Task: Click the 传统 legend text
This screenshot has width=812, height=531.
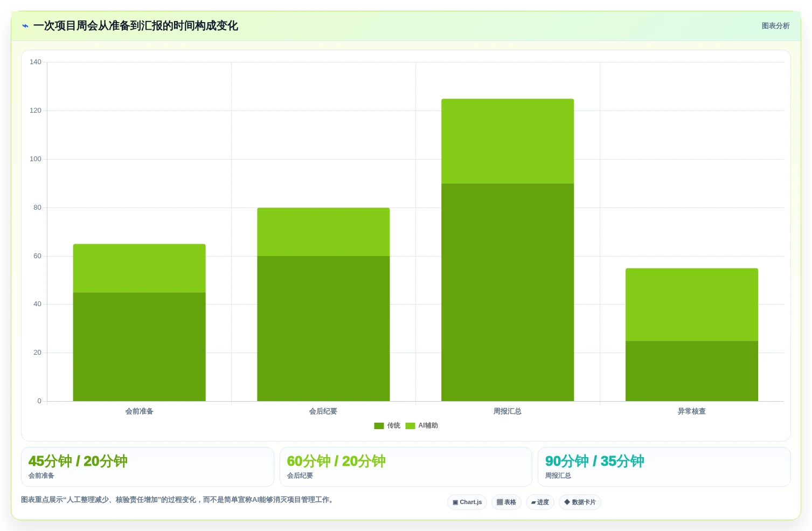Action: pos(394,426)
